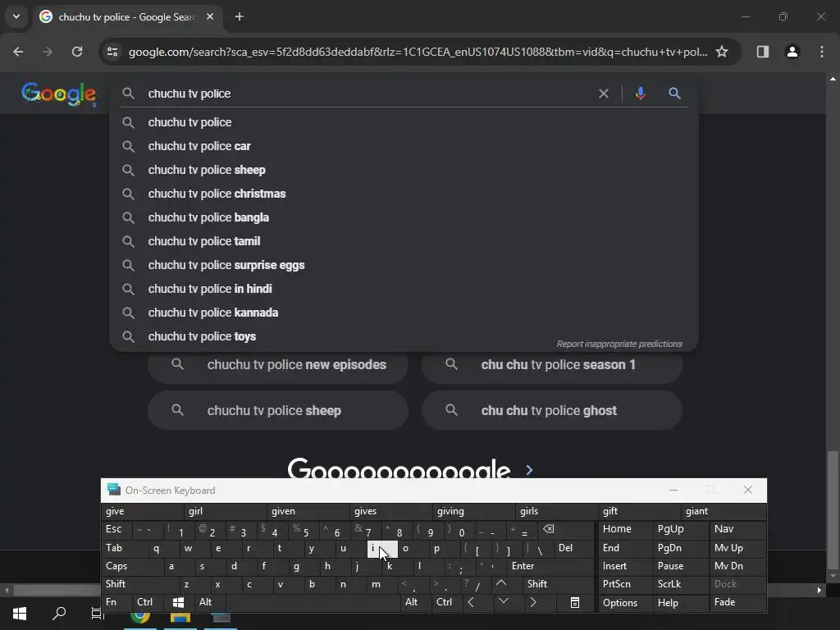This screenshot has width=840, height=630.
Task: Open the tab search dropdown arrow
Action: 16,16
